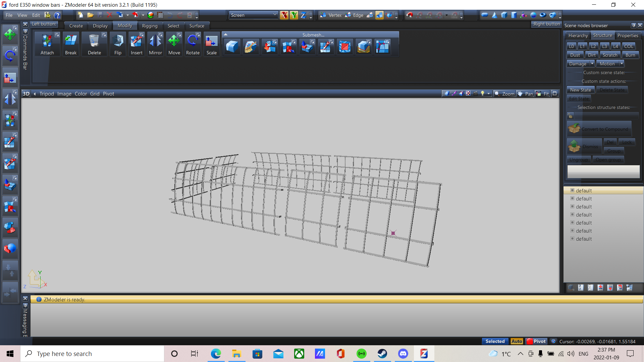Select the Mirror tool
644x362 pixels.
(x=155, y=44)
